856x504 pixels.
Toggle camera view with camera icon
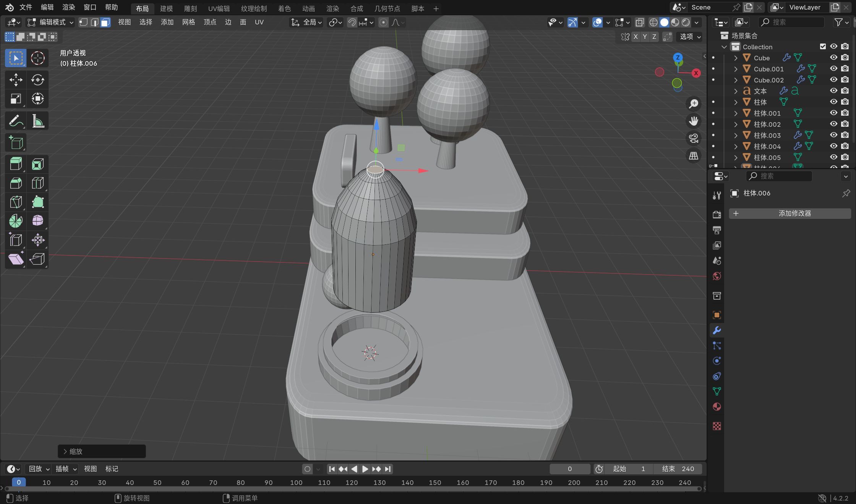click(x=694, y=138)
